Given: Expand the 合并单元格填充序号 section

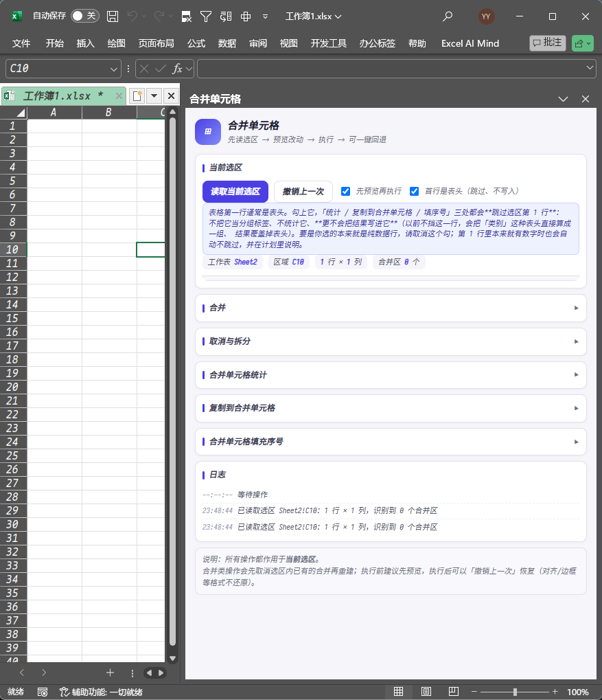Looking at the screenshot, I should (x=391, y=442).
